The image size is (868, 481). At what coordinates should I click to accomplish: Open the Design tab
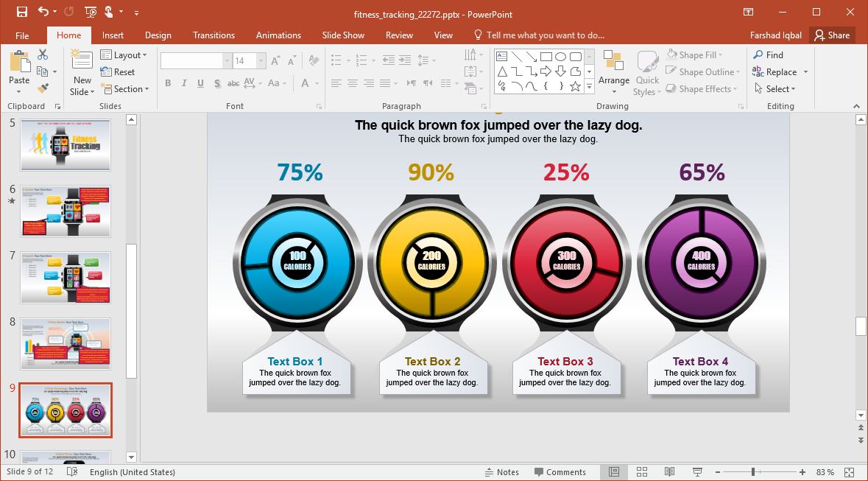[x=158, y=35]
